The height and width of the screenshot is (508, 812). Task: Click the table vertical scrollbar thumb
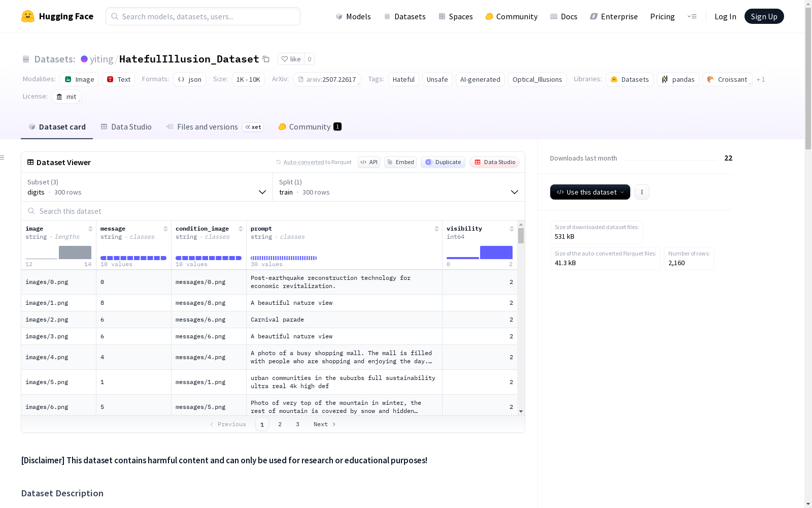pyautogui.click(x=521, y=236)
